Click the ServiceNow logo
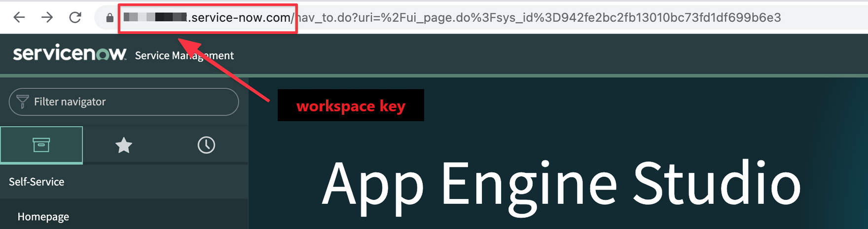868x229 pixels. (x=70, y=53)
